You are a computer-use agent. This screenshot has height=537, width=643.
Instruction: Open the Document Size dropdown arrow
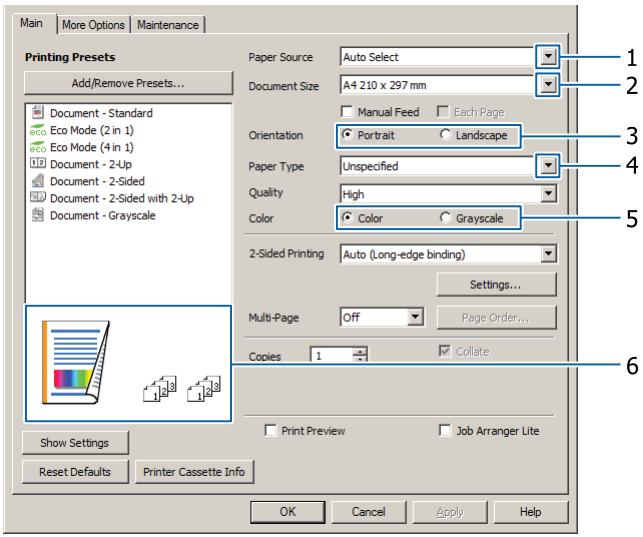(x=548, y=85)
